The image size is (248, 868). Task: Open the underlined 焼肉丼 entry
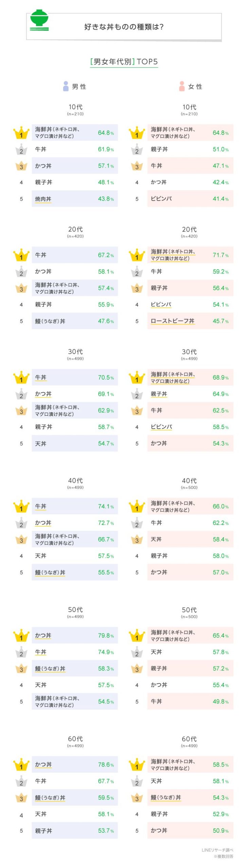coord(43,199)
